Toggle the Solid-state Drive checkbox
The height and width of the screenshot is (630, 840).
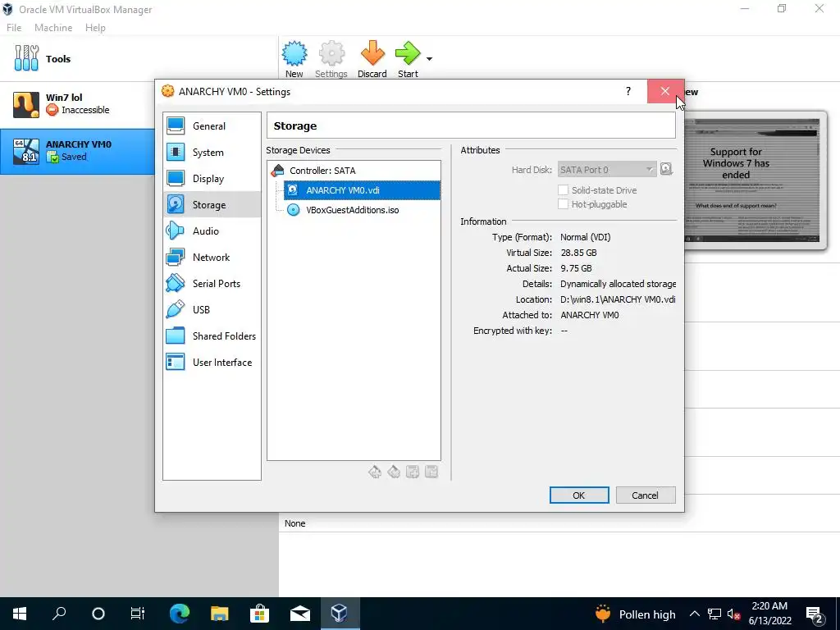[563, 190]
